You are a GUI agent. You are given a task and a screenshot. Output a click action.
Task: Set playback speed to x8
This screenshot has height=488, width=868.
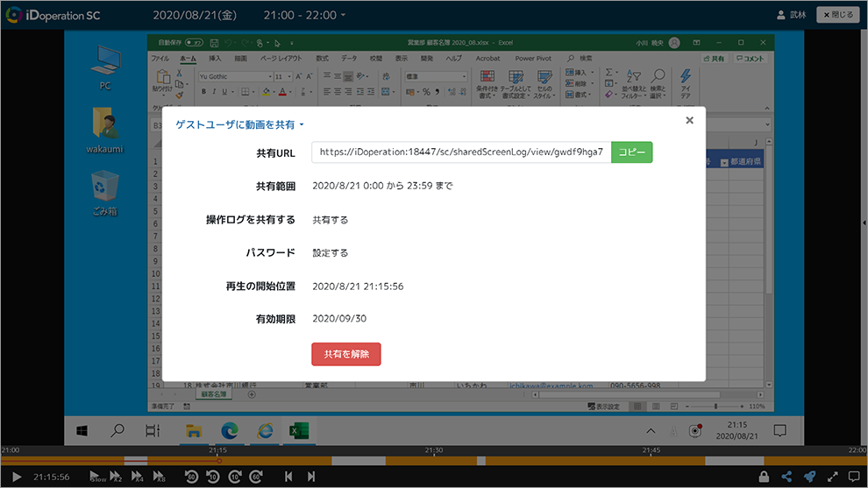(159, 477)
